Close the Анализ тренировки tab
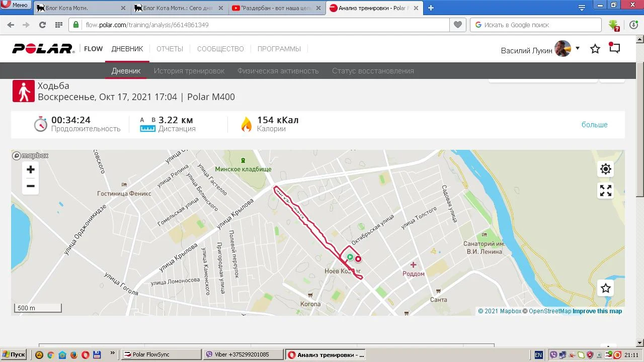The width and height of the screenshot is (644, 362). tap(416, 8)
